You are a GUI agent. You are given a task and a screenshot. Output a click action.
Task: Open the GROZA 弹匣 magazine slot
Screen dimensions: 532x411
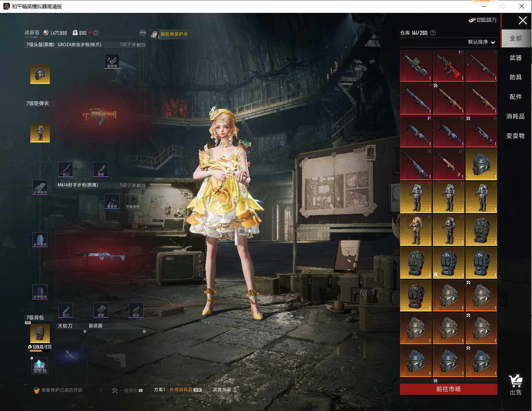[x=101, y=169]
